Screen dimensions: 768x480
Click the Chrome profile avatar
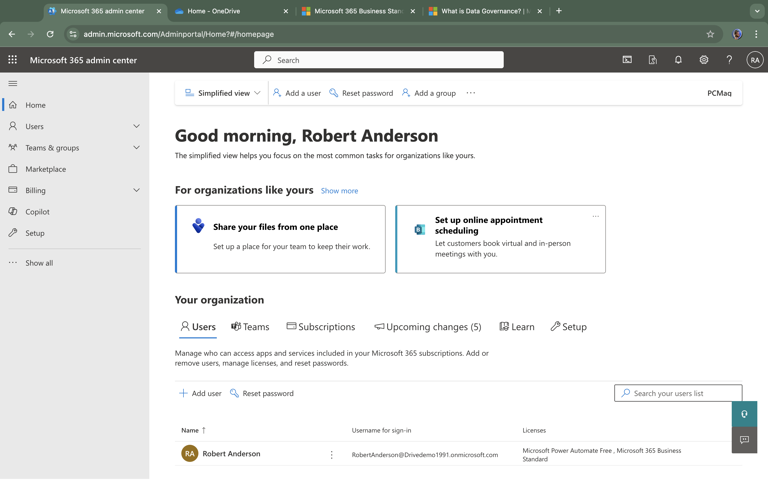coord(737,34)
